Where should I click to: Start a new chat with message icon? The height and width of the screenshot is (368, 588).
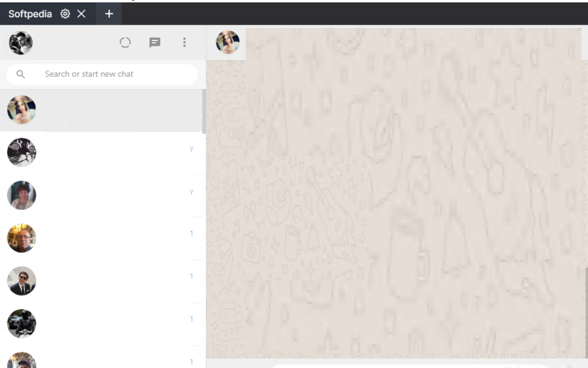(x=154, y=42)
